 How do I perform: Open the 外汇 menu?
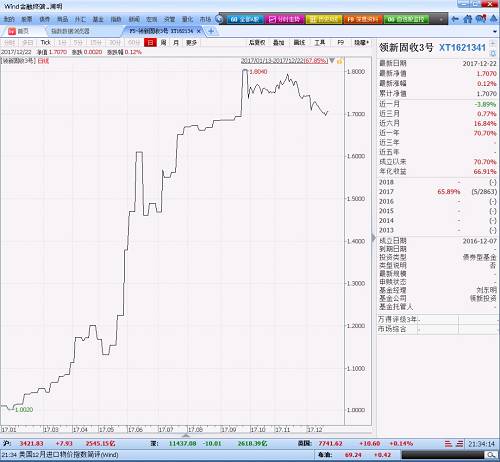[x=80, y=20]
